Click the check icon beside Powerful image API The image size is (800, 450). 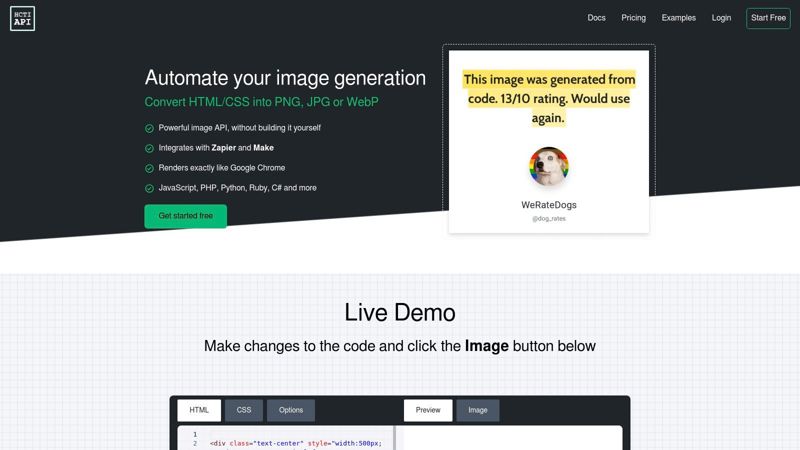(x=149, y=128)
